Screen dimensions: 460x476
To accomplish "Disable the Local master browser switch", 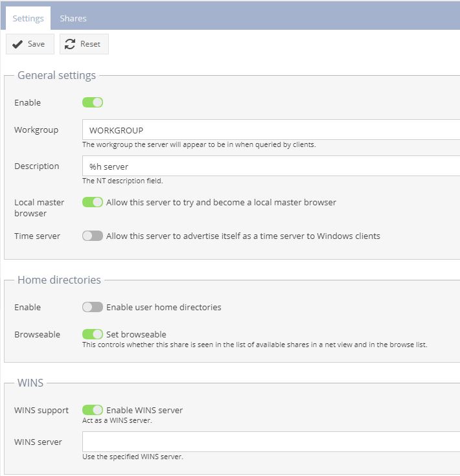I will coord(93,202).
